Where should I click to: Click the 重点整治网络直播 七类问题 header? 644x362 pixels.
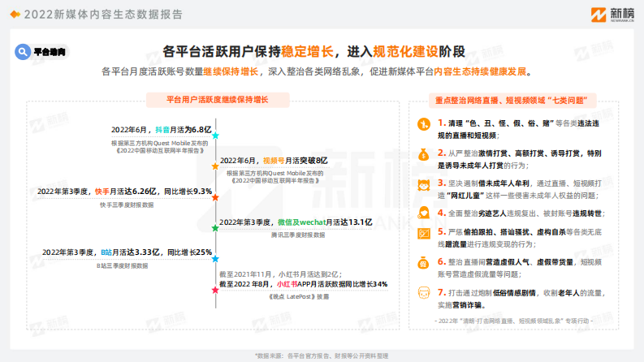[x=512, y=101]
